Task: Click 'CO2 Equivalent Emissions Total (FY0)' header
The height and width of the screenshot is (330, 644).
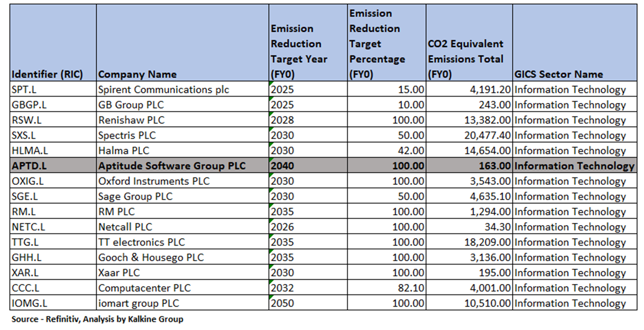Action: tap(469, 43)
